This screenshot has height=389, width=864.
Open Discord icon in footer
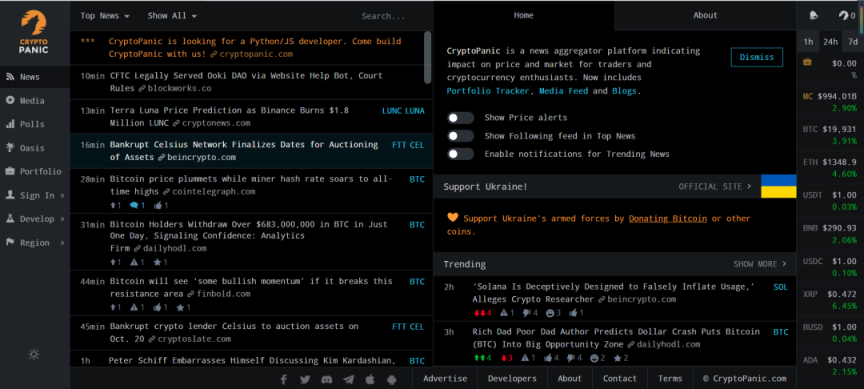point(327,379)
